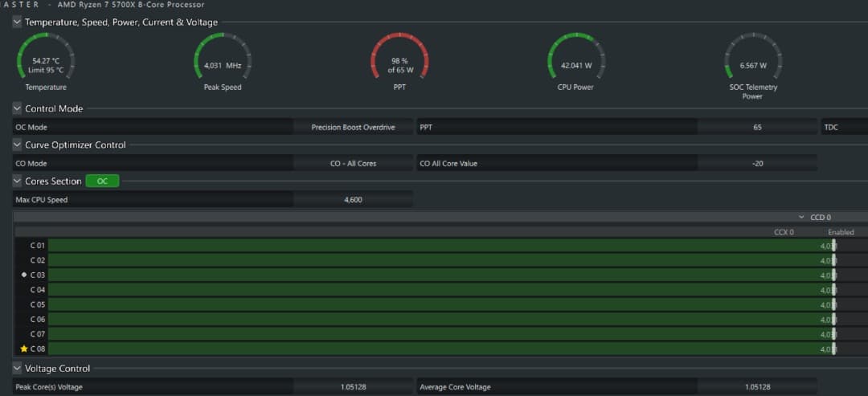
Task: Adjust the C 02 core speed slider
Action: tap(833, 260)
